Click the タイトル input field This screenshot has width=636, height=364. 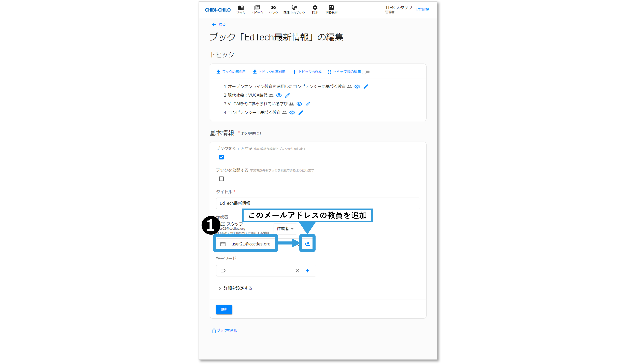pos(318,203)
